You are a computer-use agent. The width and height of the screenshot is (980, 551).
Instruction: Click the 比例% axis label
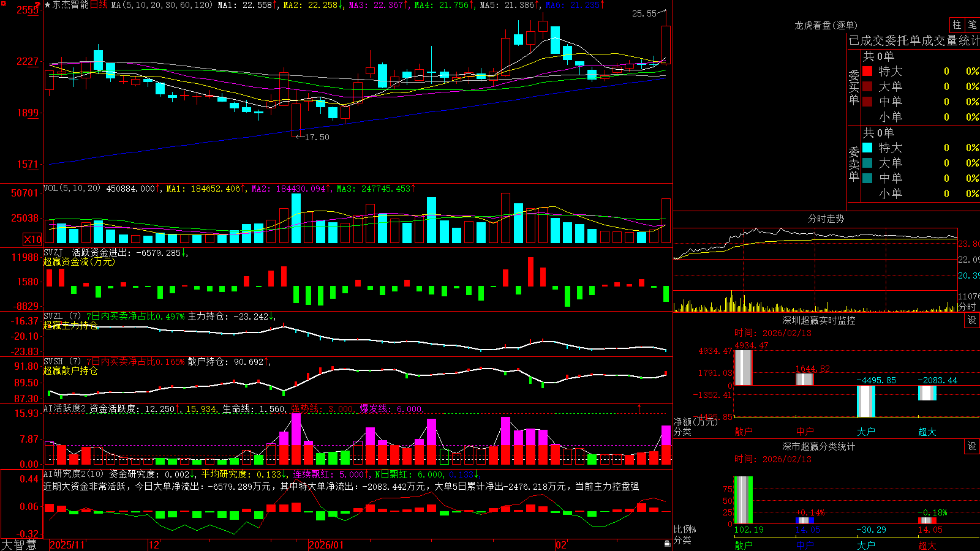coord(685,530)
